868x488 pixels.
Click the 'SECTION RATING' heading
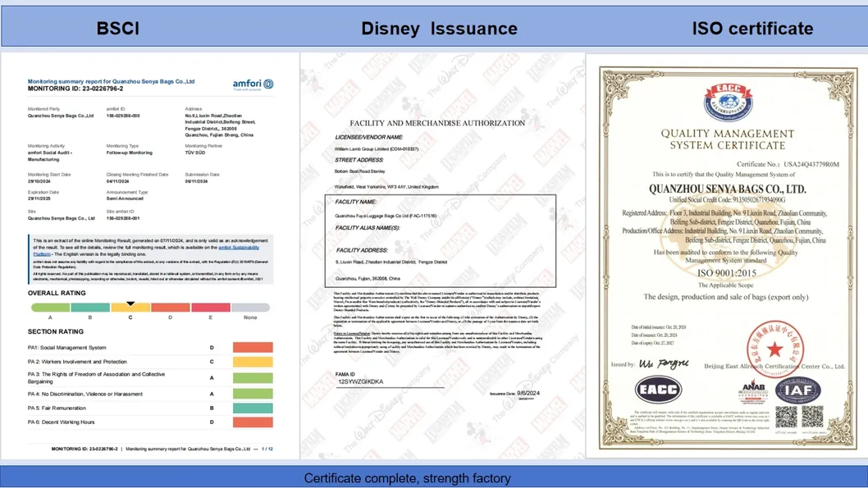click(x=56, y=331)
